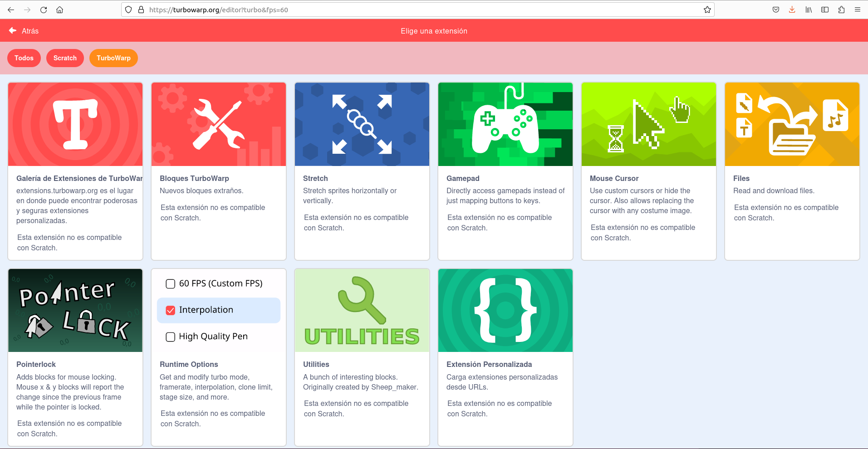This screenshot has height=449, width=868.
Task: Click the Utilities card title
Action: click(316, 364)
